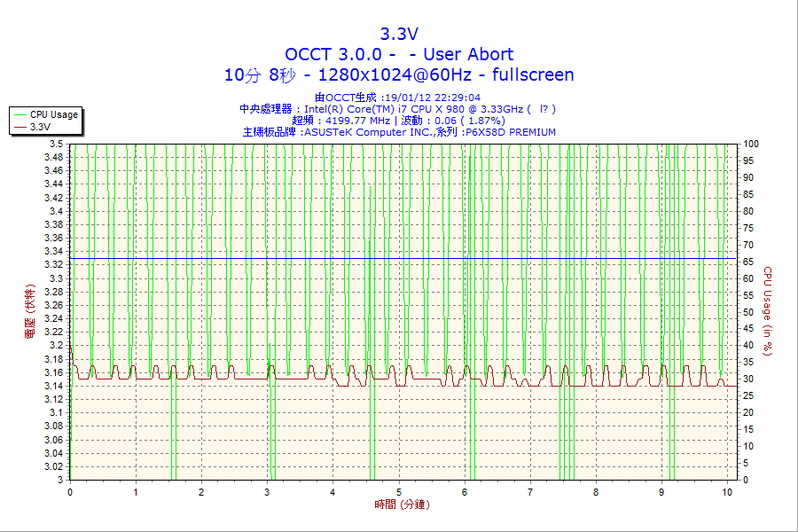Click the 電壓 (伏特) voltage axis title
798x532 pixels.
pos(30,311)
